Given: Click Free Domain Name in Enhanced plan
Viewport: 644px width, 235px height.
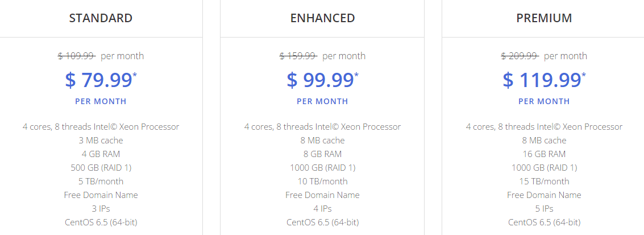Looking at the screenshot, I should (x=322, y=195).
